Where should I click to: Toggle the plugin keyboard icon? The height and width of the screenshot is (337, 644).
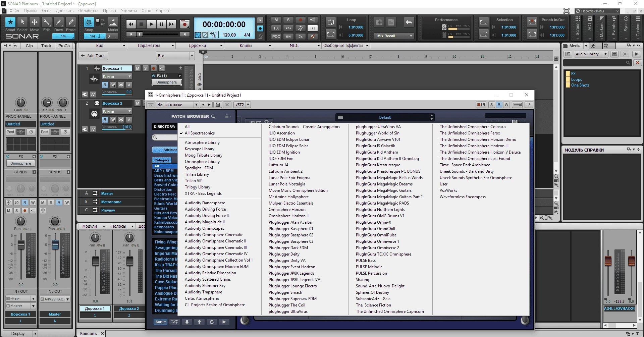coord(517,105)
